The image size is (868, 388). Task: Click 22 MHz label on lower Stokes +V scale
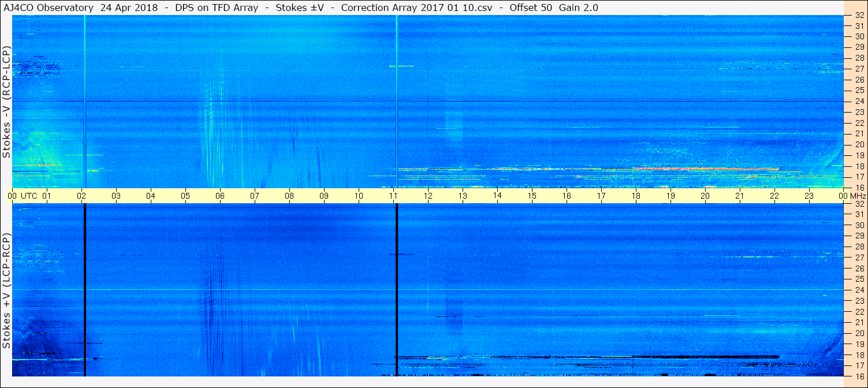coord(859,311)
